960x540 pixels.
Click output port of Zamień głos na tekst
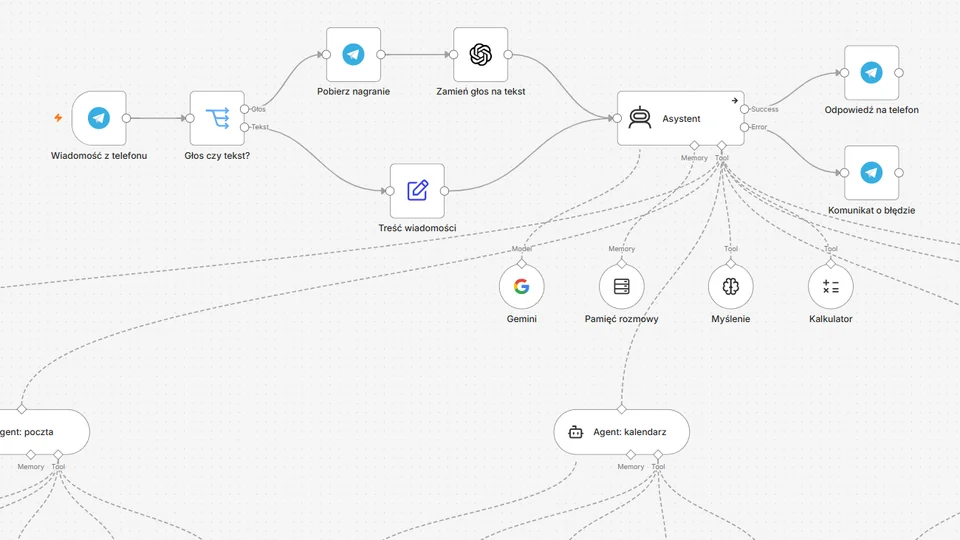[508, 54]
